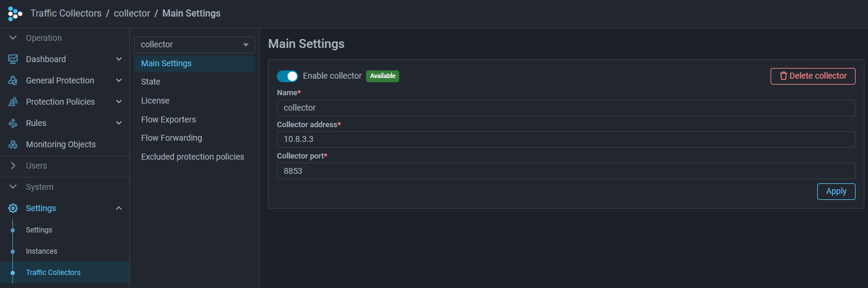This screenshot has width=868, height=288.
Task: Toggle the Enable collector switch
Action: coord(288,76)
